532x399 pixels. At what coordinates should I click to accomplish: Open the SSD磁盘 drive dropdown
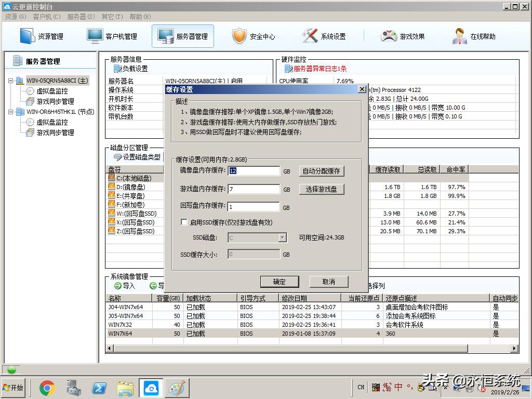(x=283, y=237)
